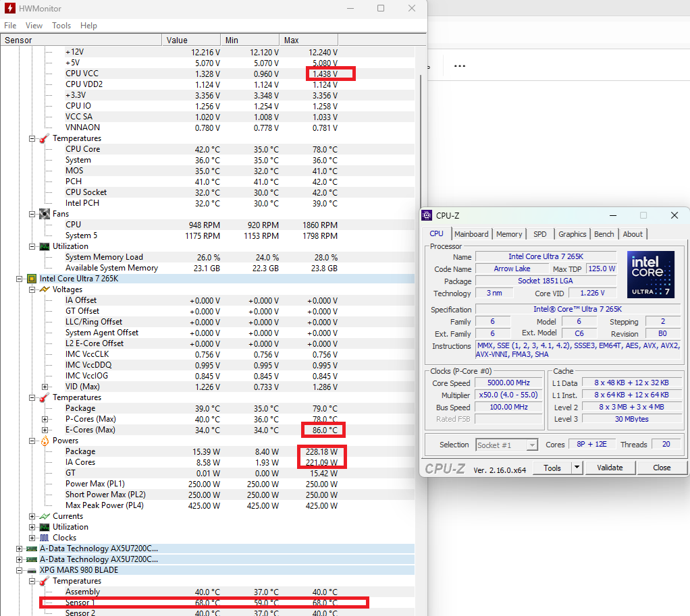Expand the first A-Data Technology memory node
The width and height of the screenshot is (690, 616).
(x=19, y=549)
